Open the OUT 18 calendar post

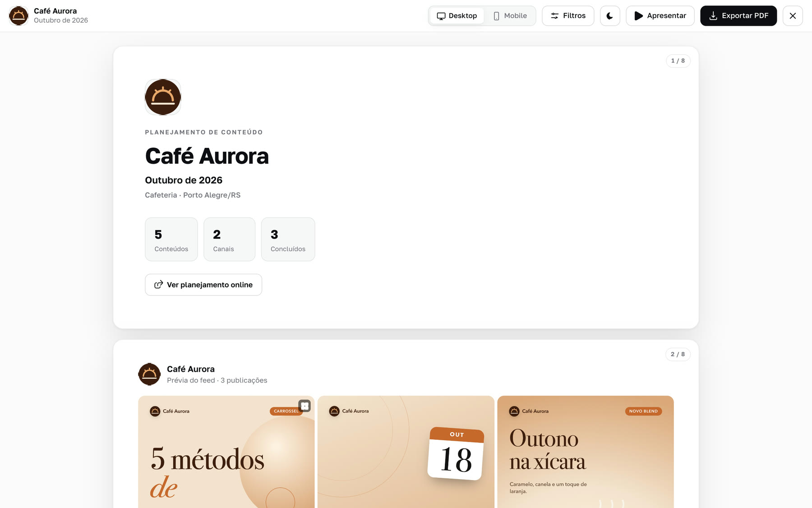click(406, 452)
